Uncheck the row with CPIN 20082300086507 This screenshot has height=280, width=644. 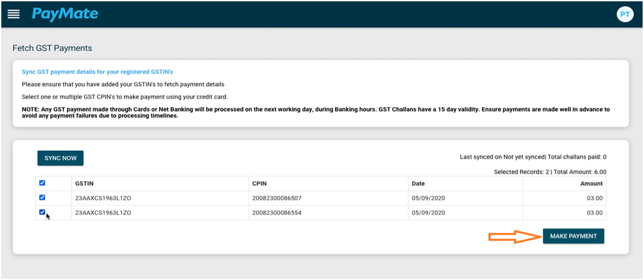(42, 198)
